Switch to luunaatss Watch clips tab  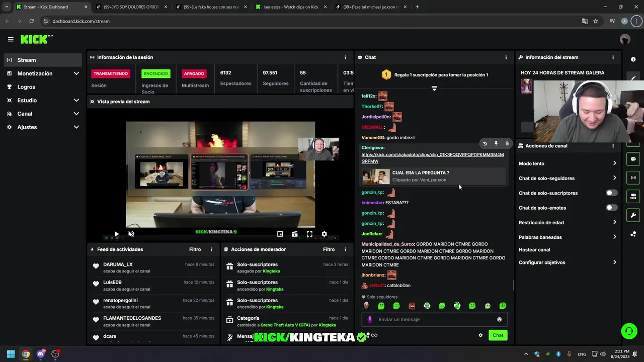(x=291, y=7)
